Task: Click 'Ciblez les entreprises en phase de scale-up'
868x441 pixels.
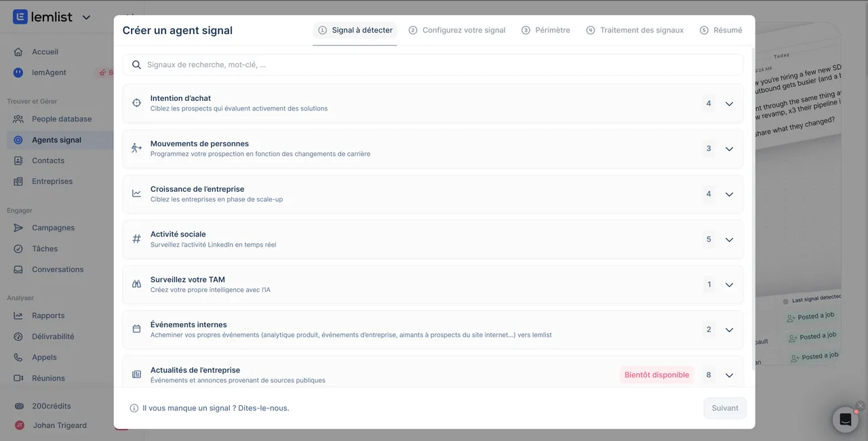Action: coord(216,199)
